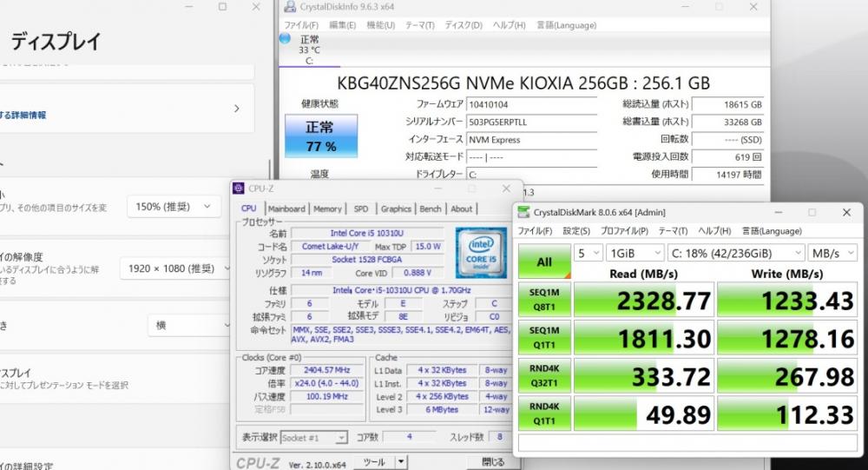Click the Intel Core i5 logo
Screen dimensions: 868x470
(x=481, y=252)
